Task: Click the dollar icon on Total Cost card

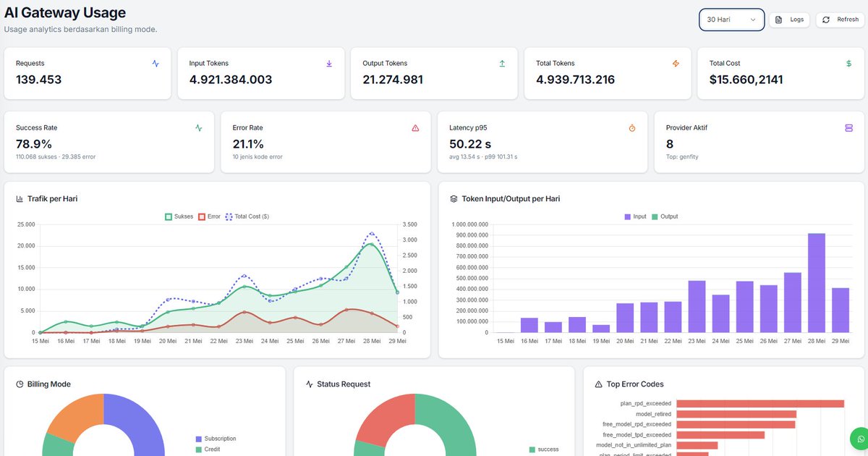Action: [849, 64]
